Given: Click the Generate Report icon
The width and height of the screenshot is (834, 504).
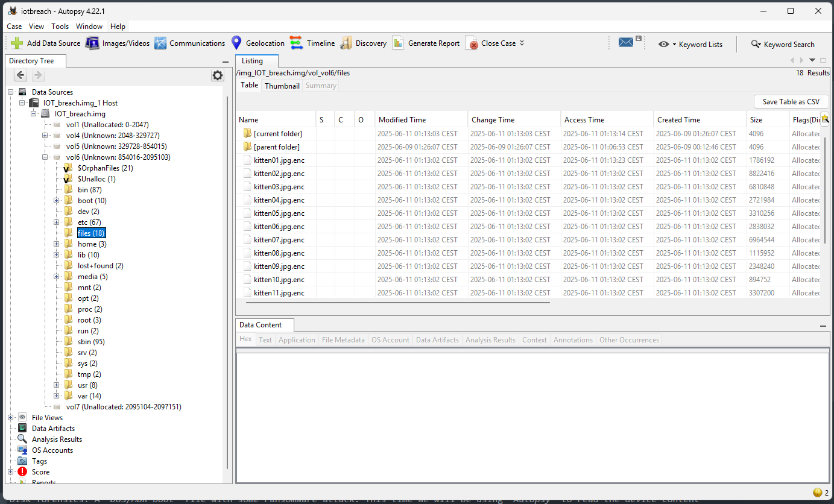Looking at the screenshot, I should point(398,43).
